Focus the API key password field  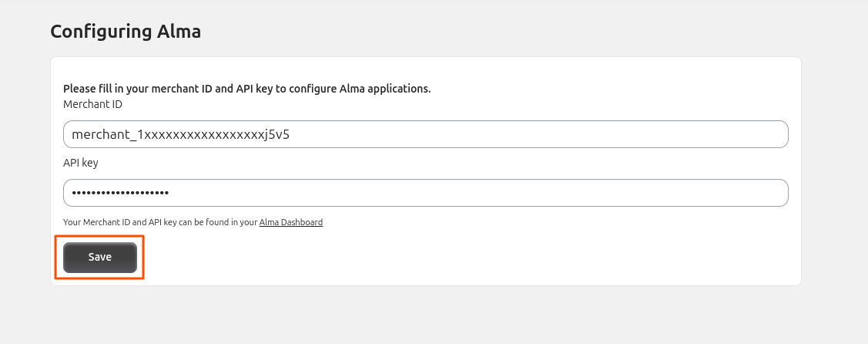point(426,193)
